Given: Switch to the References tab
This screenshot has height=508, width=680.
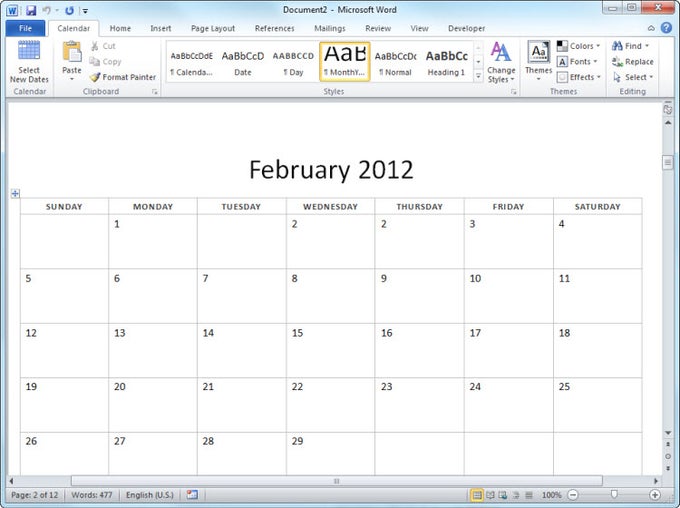Looking at the screenshot, I should 275,28.
